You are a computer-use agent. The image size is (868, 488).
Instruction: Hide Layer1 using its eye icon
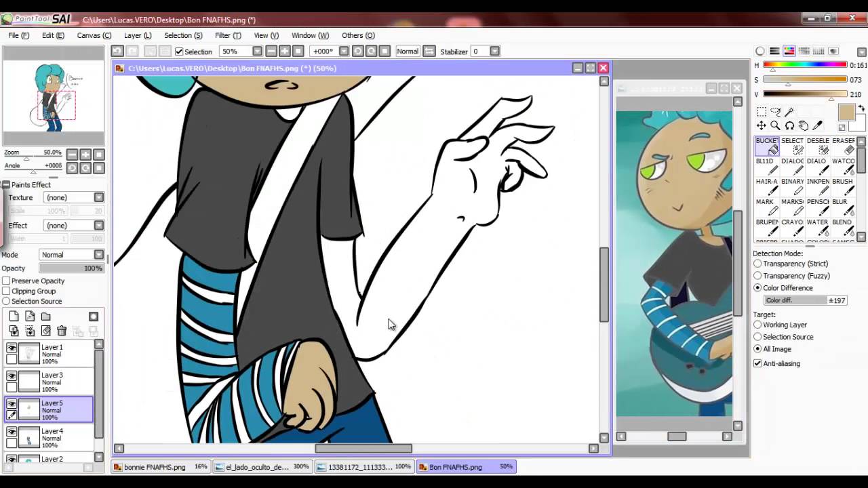[12, 348]
